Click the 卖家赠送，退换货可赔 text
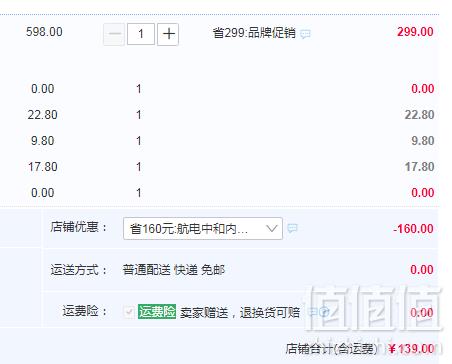 240,313
